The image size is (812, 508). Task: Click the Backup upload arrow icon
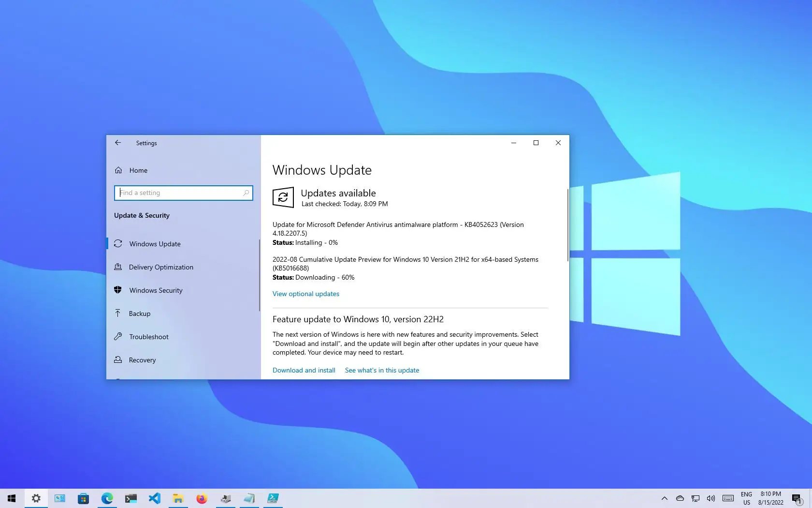click(118, 313)
